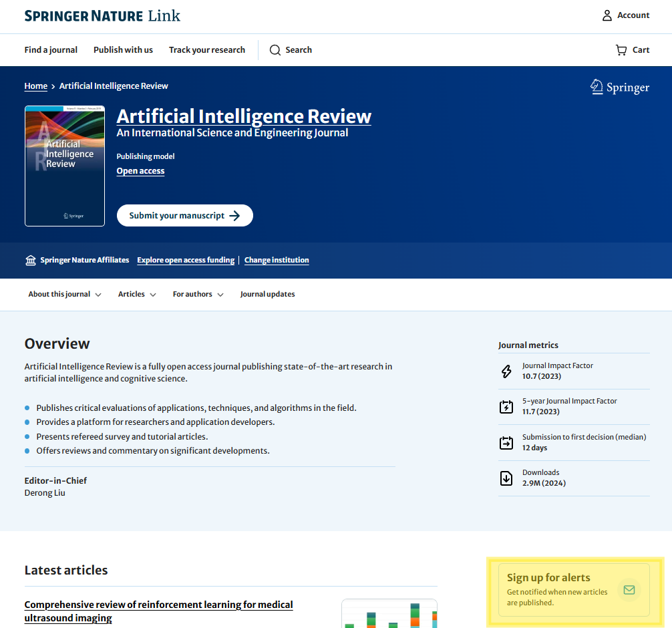Follow the Open access link
Image resolution: width=672 pixels, height=628 pixels.
click(140, 170)
